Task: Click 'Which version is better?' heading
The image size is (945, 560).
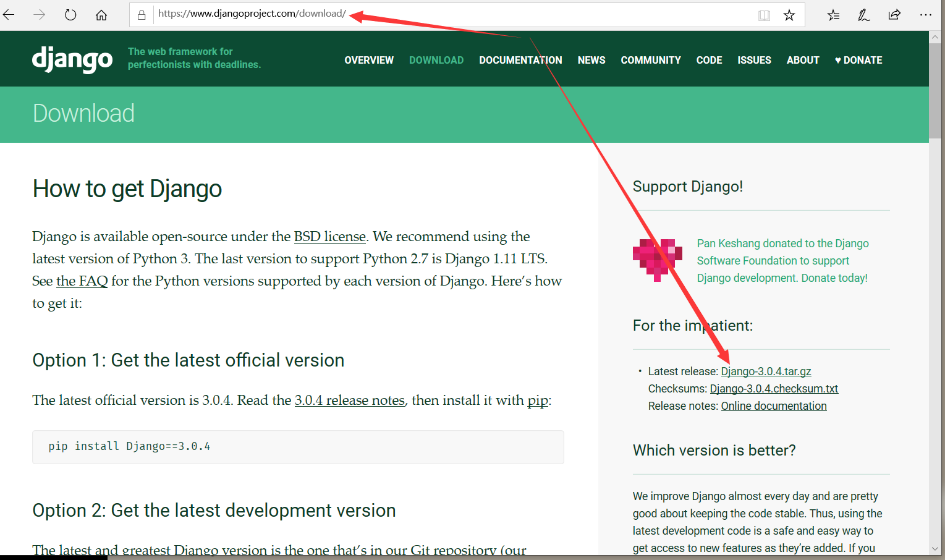Action: pos(714,450)
